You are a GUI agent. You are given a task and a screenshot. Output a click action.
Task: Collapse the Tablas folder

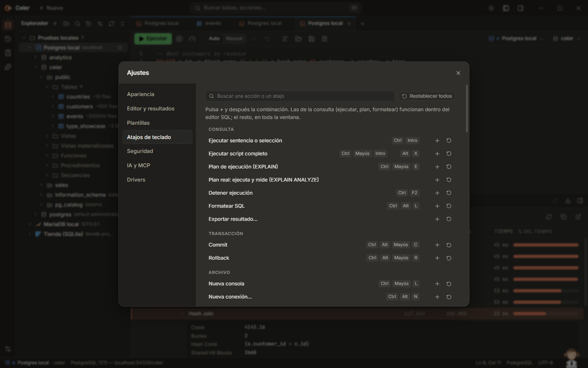pos(47,87)
